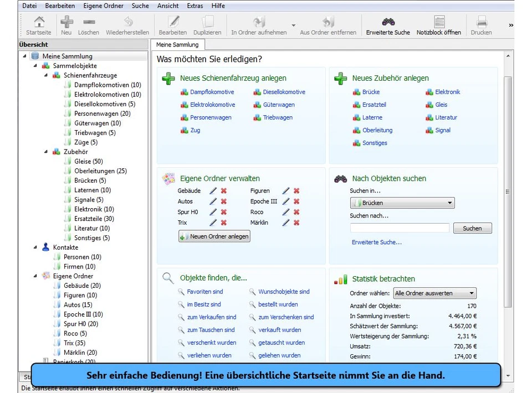Image resolution: width=532 pixels, height=393 pixels.
Task: Click the edit pencil beside Roco folder
Action: pos(285,212)
